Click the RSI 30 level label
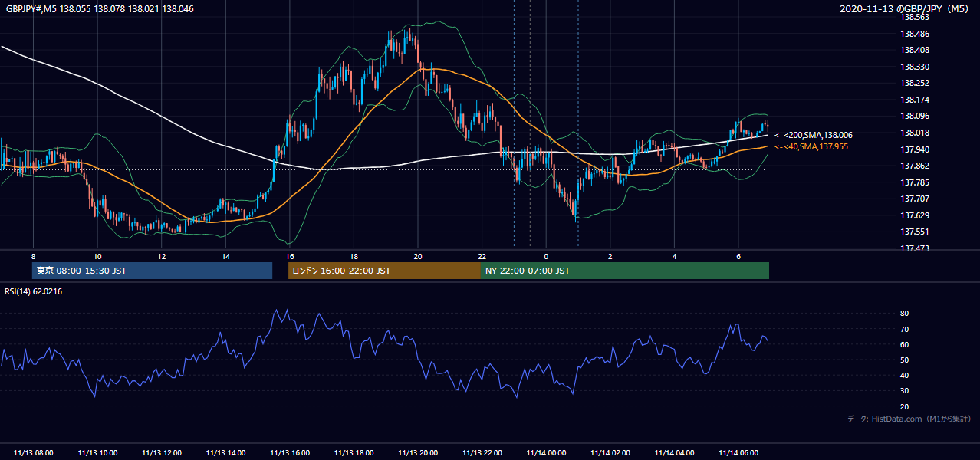The image size is (980, 460). [905, 391]
